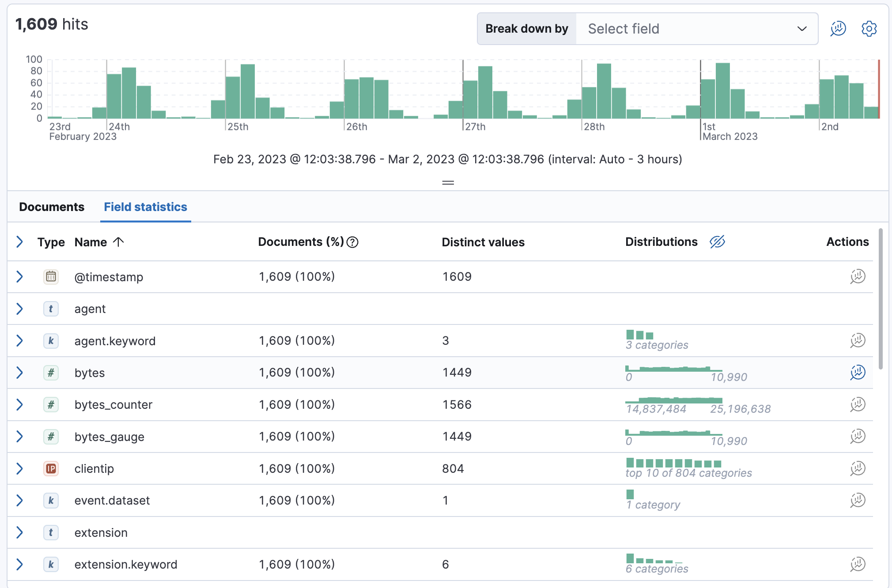Click the IP type icon next to clientip
The image size is (892, 588).
[51, 468]
